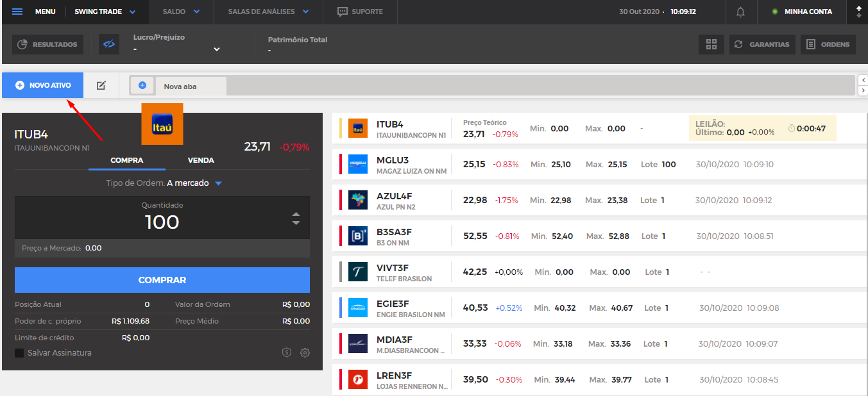Switch to the VENDA tab
Viewport: 868px width, 396px height.
pos(201,160)
